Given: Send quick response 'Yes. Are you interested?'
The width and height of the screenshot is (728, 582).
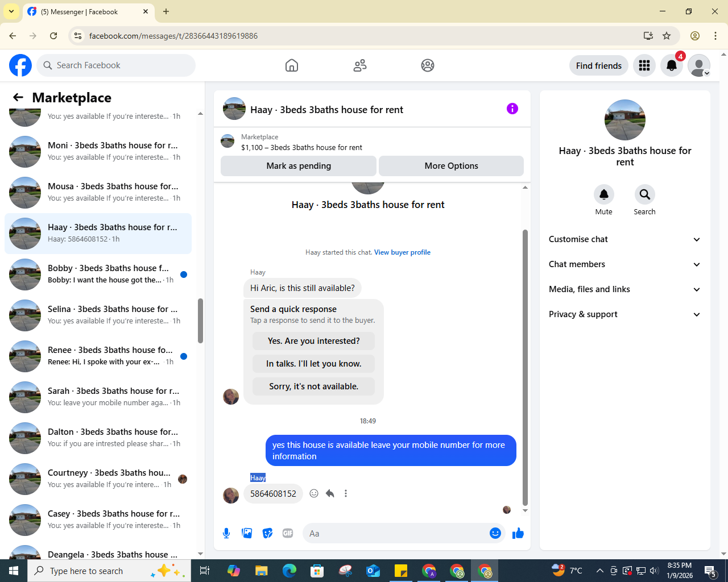Looking at the screenshot, I should point(314,341).
